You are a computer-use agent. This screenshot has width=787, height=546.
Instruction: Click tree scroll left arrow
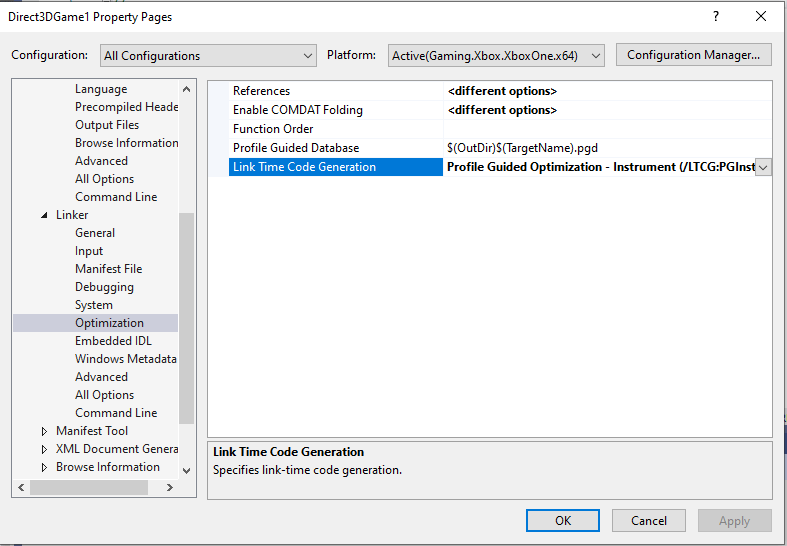[21, 487]
